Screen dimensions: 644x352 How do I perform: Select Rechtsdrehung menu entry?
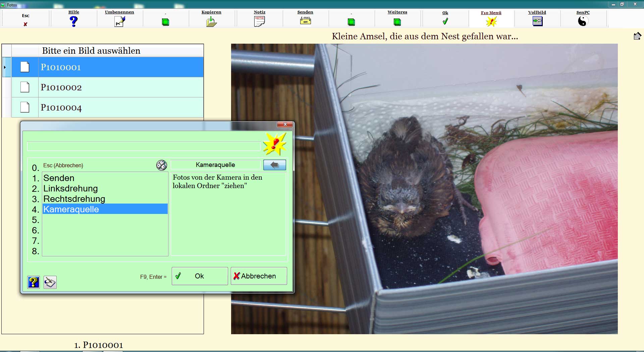[74, 199]
